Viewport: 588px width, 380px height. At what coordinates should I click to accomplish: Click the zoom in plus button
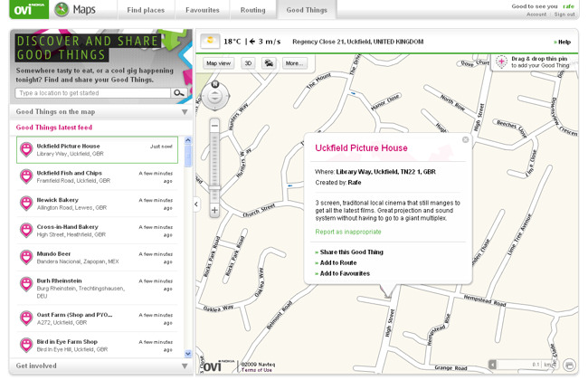(x=214, y=210)
